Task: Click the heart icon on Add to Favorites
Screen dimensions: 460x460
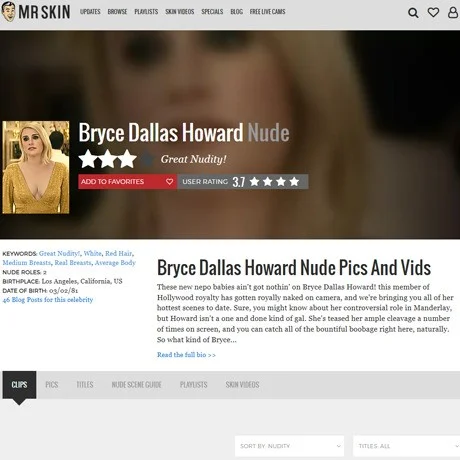Action: (x=169, y=182)
